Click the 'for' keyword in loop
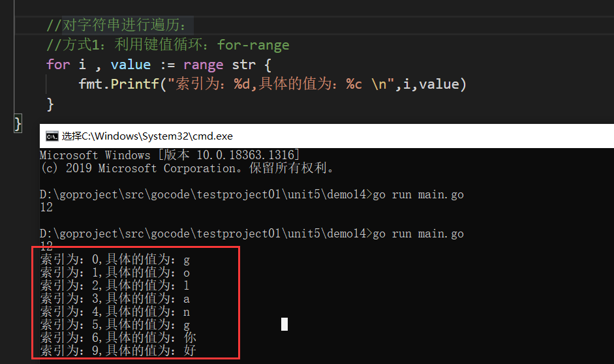614x364 pixels. coord(58,64)
